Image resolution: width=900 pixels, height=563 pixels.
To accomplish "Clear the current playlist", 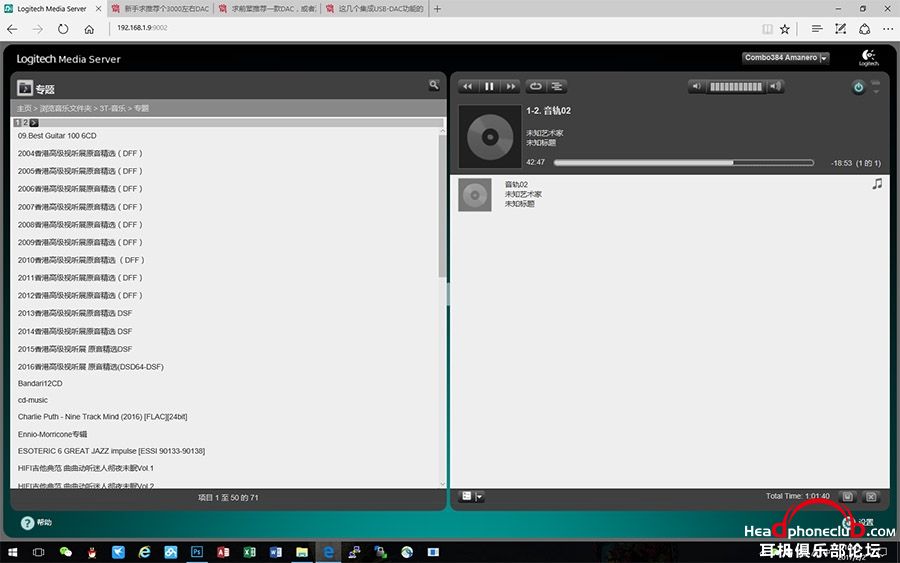I will [x=871, y=497].
